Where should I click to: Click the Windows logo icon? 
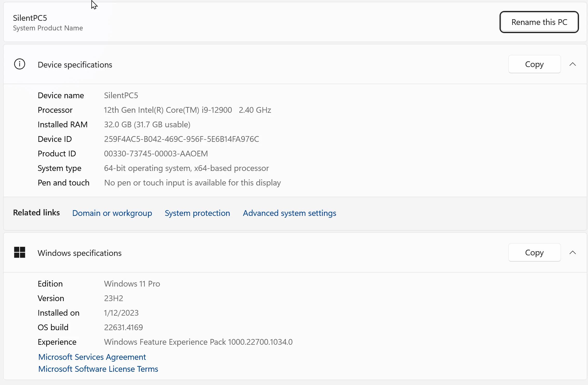tap(19, 253)
